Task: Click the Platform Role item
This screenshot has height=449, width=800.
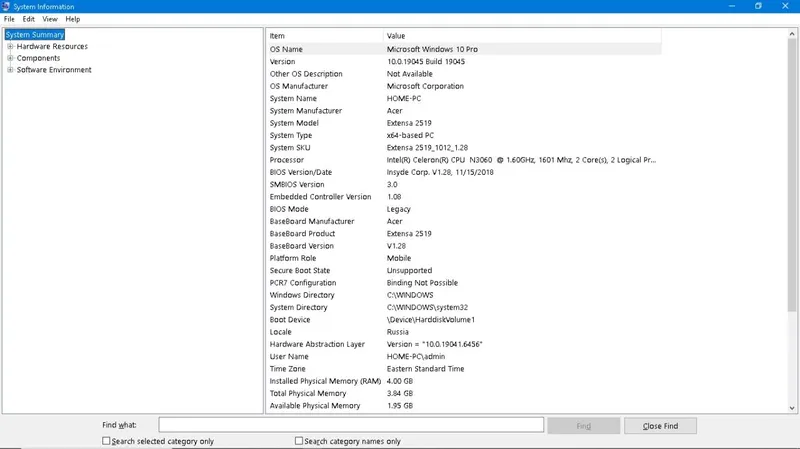Action: (x=293, y=258)
